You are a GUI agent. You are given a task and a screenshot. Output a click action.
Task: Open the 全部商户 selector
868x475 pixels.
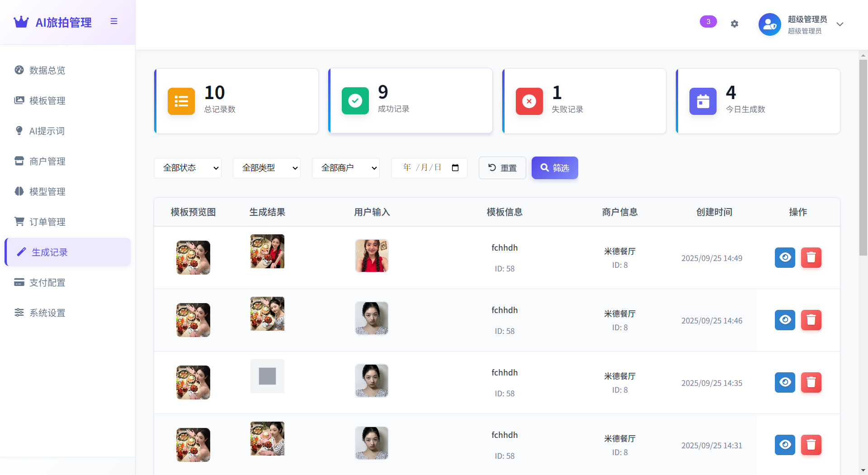coord(345,167)
